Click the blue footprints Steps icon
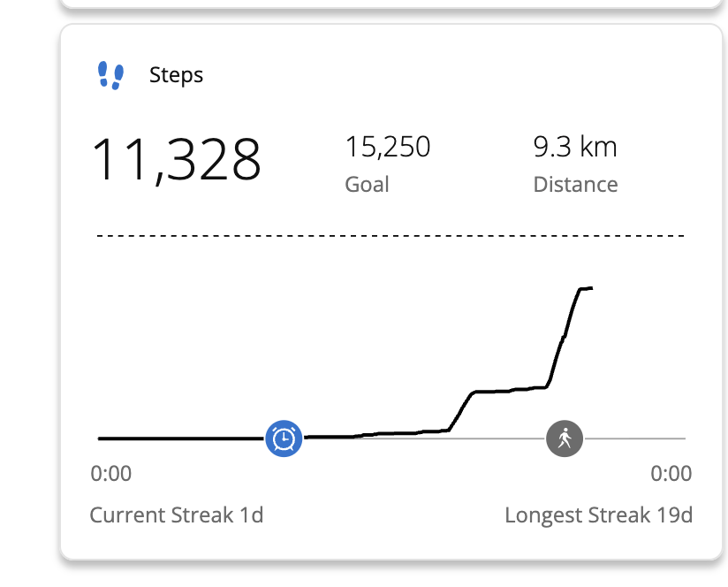 (110, 75)
